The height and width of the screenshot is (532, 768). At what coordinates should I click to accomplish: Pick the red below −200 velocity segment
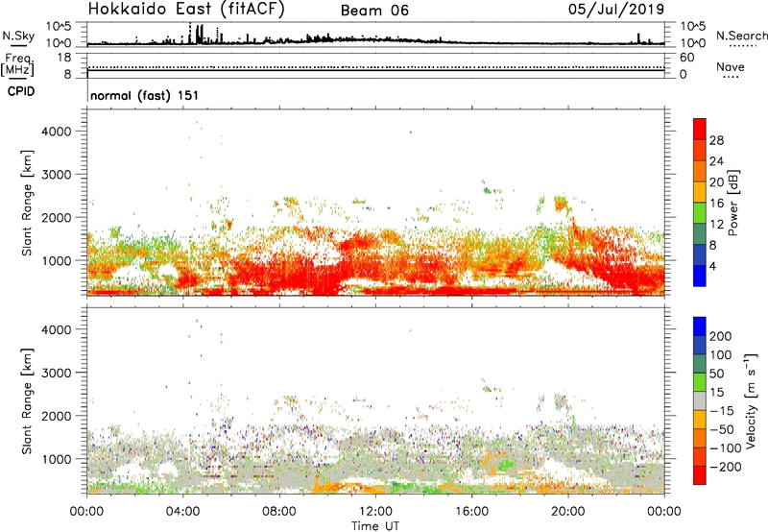click(700, 475)
